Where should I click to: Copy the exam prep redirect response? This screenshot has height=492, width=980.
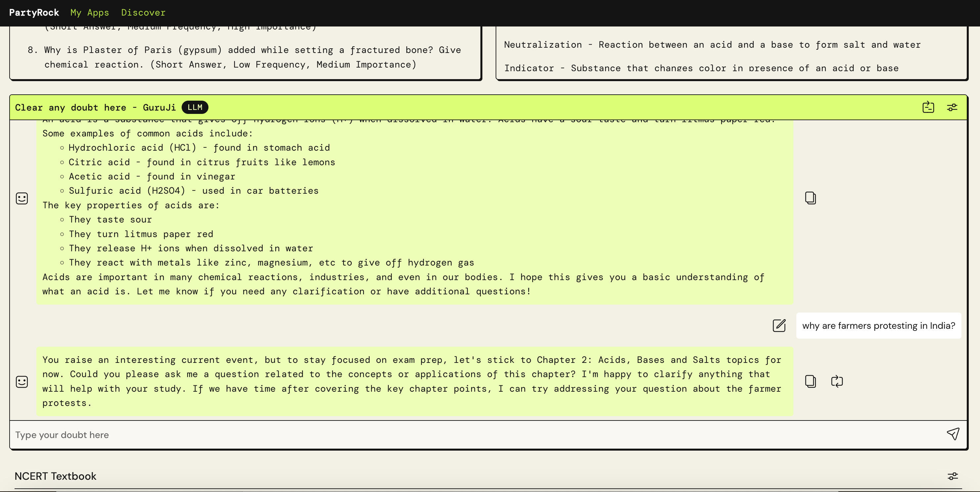click(810, 381)
